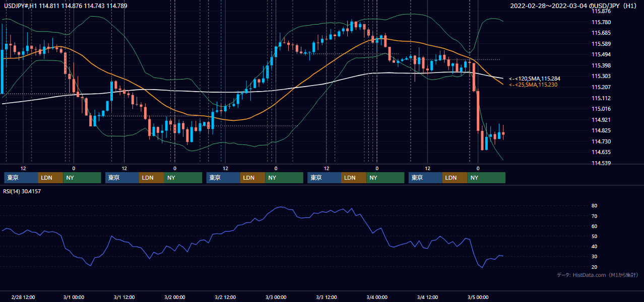Pick the 3/3 LDN session block
644x302 pixels.
tap(354, 178)
